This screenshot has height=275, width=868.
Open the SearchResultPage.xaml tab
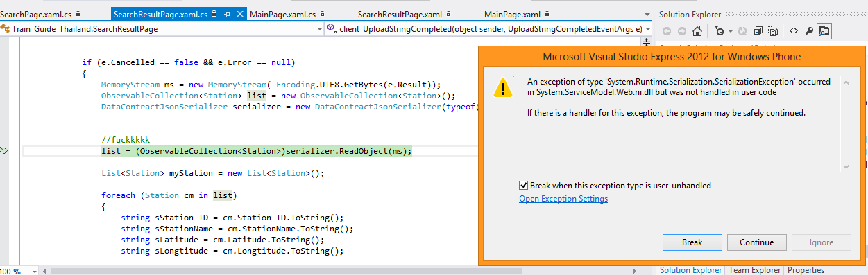point(400,14)
